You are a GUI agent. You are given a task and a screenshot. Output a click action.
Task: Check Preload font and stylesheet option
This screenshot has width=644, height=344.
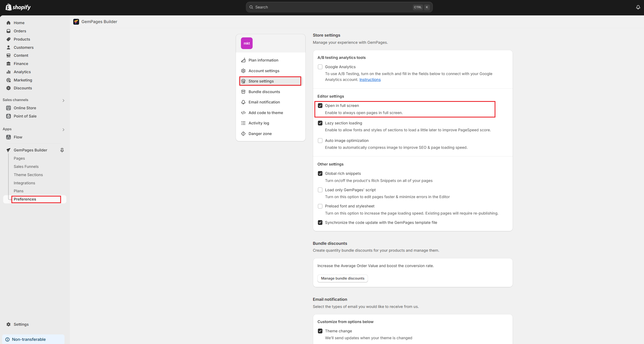pos(320,206)
